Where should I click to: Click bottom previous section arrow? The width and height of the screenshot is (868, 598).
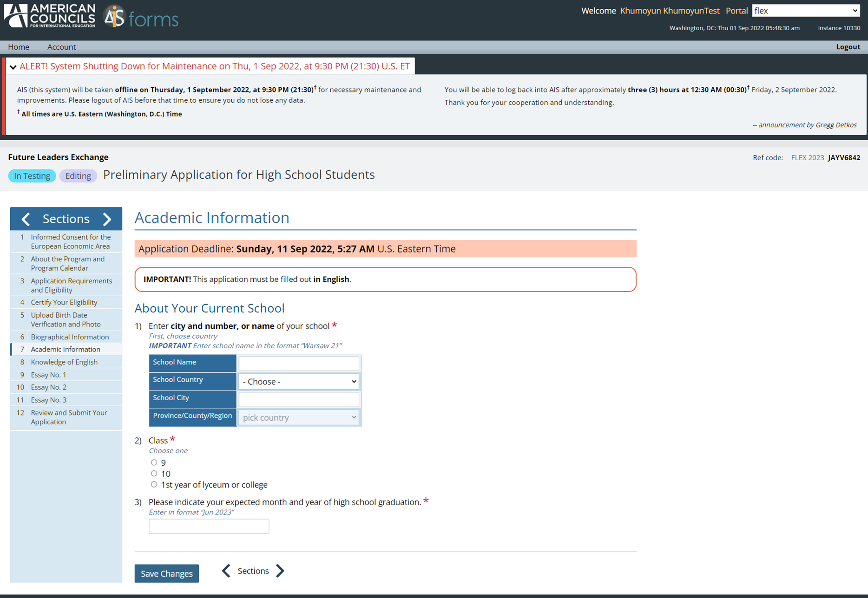pyautogui.click(x=226, y=571)
